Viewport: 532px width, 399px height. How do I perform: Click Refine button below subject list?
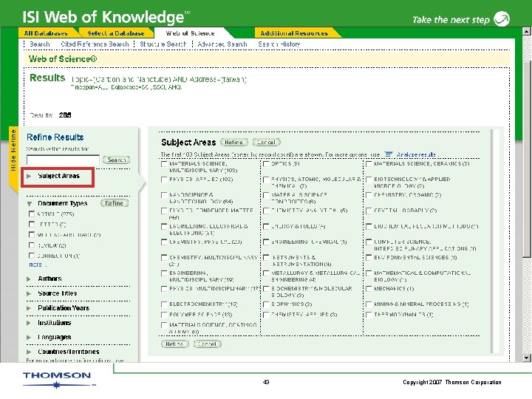tap(174, 344)
